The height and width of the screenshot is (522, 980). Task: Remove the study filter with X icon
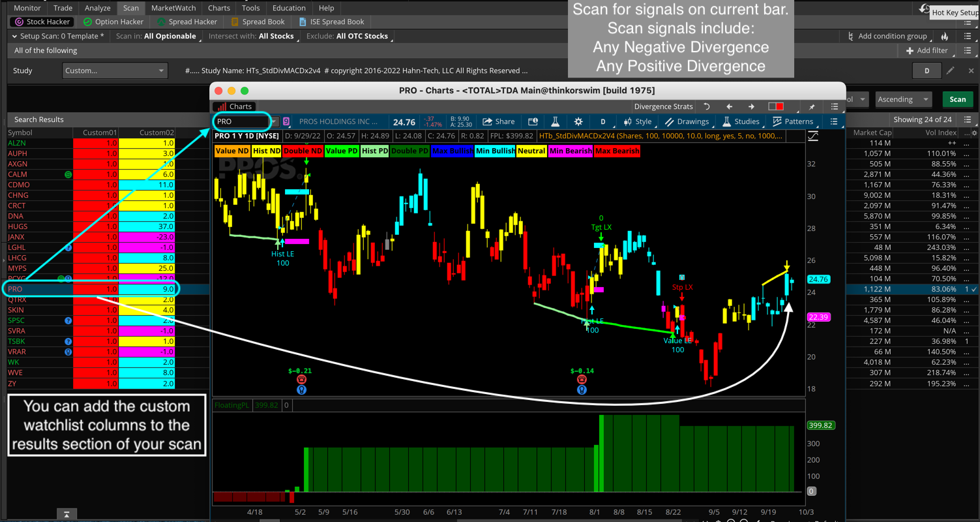pyautogui.click(x=971, y=70)
